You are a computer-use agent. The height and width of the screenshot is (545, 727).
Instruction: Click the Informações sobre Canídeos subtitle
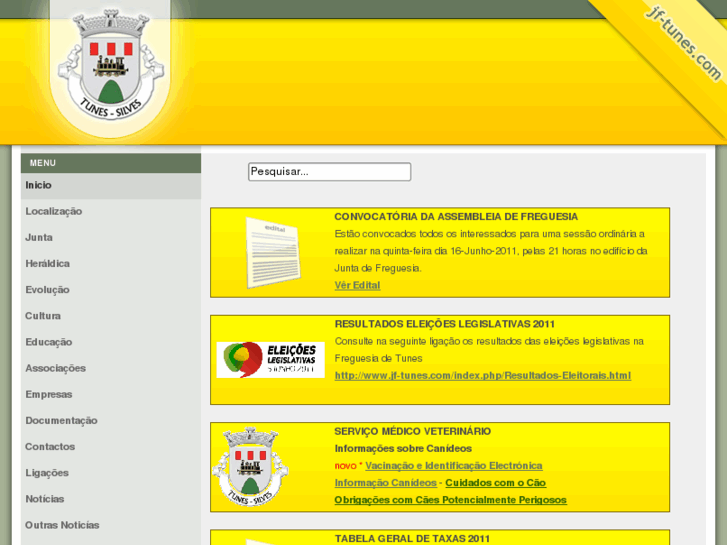pos(403,449)
